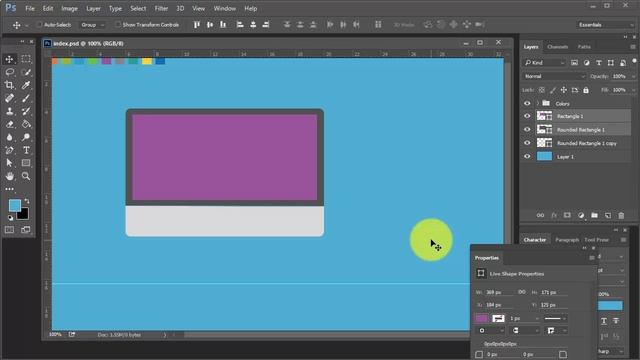Switch to the Channels tab

558,47
